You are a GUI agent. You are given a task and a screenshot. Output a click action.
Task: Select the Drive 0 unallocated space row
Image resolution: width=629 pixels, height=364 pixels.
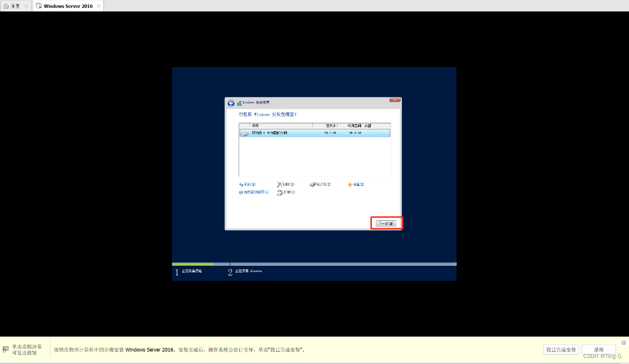315,133
